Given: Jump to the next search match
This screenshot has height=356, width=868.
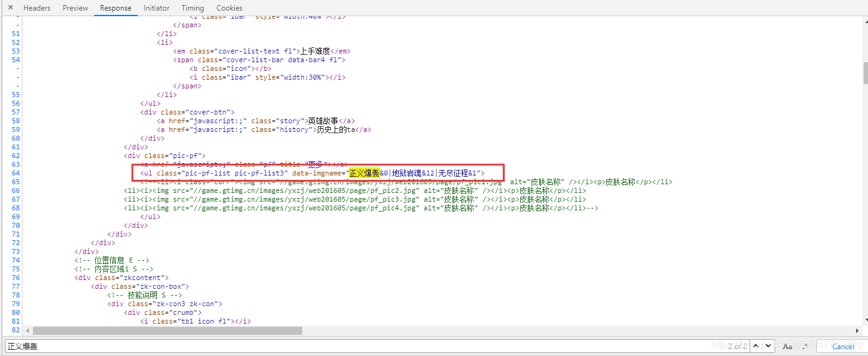Looking at the screenshot, I should [x=768, y=346].
